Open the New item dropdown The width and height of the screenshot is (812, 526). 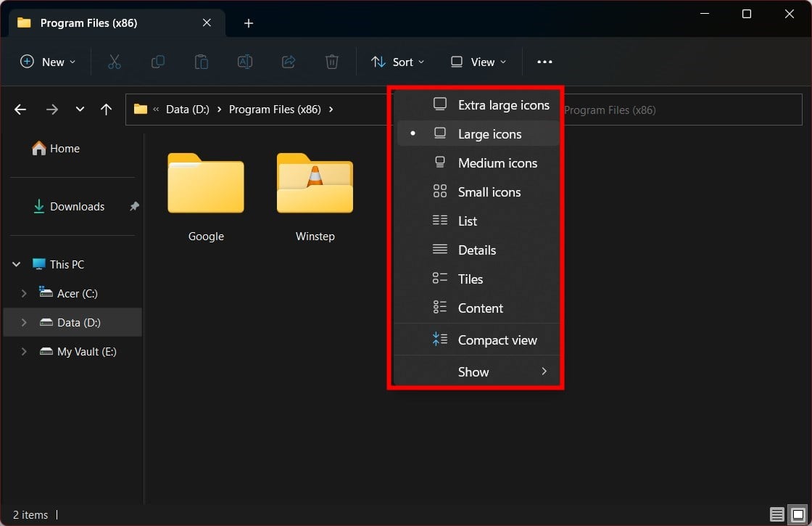tap(48, 62)
